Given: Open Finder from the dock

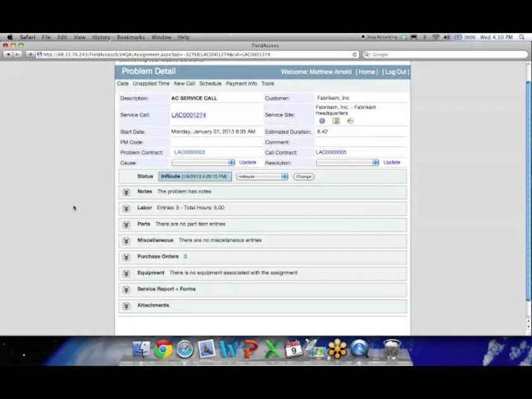Looking at the screenshot, I should tap(141, 349).
